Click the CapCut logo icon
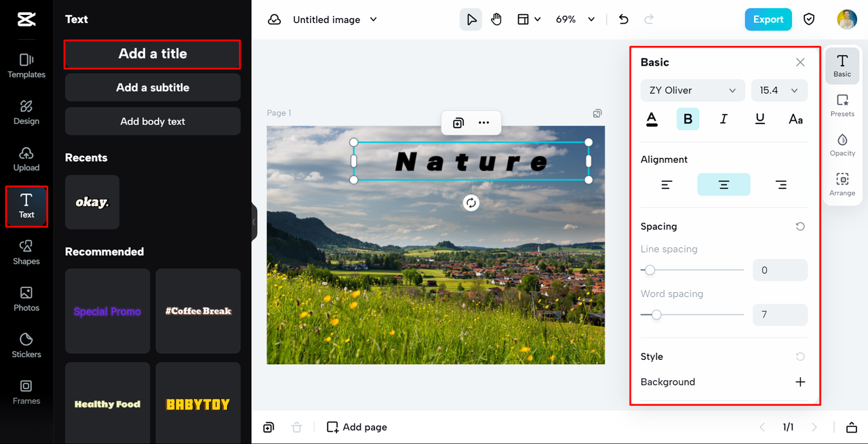The image size is (868, 444). (x=26, y=19)
